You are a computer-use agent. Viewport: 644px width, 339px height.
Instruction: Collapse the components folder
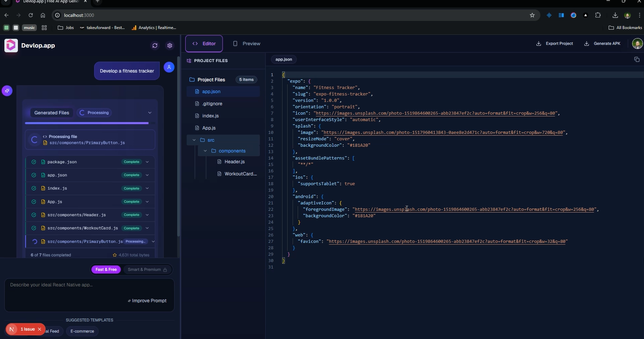(x=205, y=151)
